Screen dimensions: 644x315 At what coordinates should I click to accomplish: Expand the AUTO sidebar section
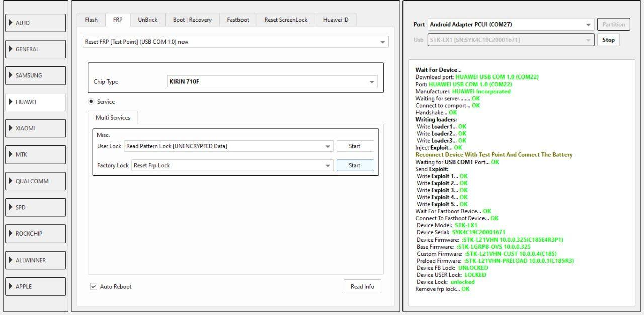35,23
